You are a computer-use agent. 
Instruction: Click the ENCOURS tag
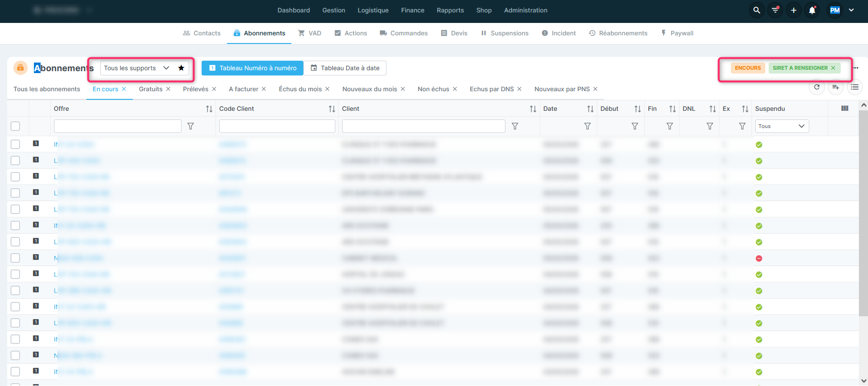click(748, 68)
